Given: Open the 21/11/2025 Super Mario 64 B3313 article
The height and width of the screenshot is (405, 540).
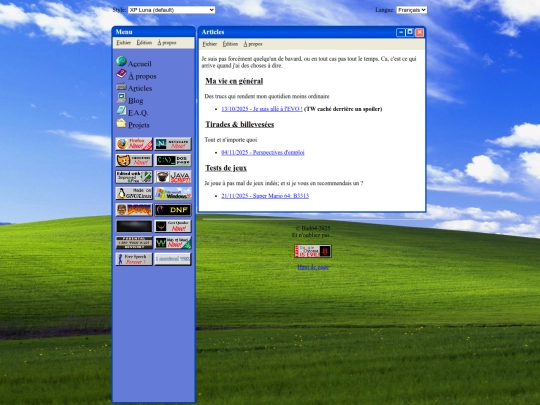Looking at the screenshot, I should 265,196.
